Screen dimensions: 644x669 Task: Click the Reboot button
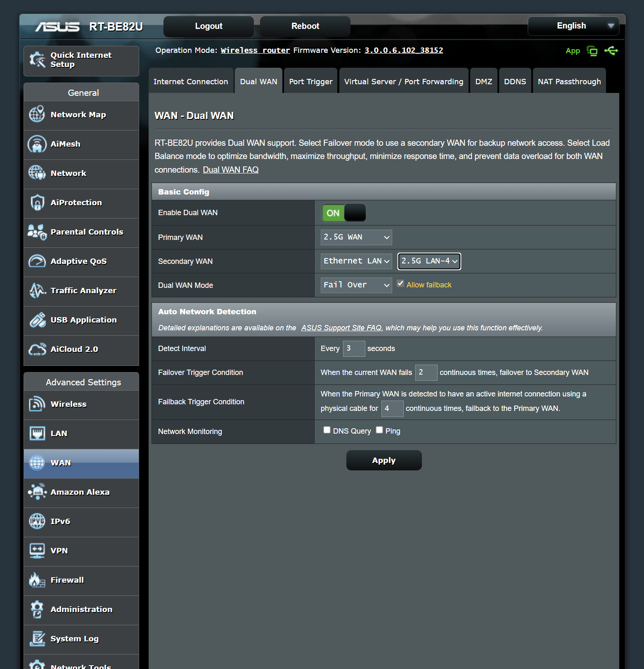305,26
